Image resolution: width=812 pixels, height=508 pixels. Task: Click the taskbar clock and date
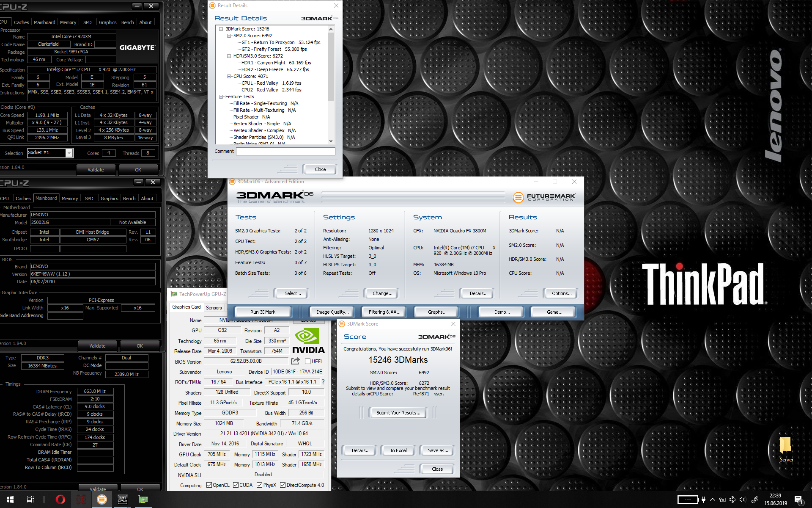point(775,500)
